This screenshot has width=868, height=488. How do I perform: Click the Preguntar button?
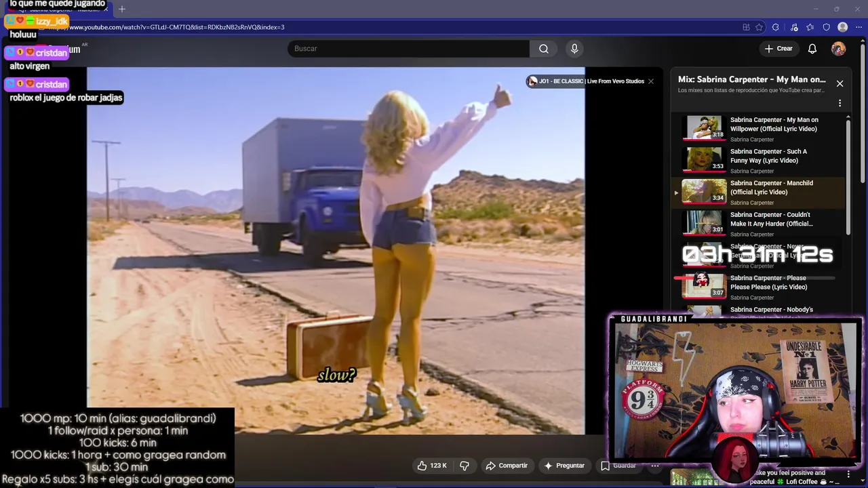[x=564, y=466]
